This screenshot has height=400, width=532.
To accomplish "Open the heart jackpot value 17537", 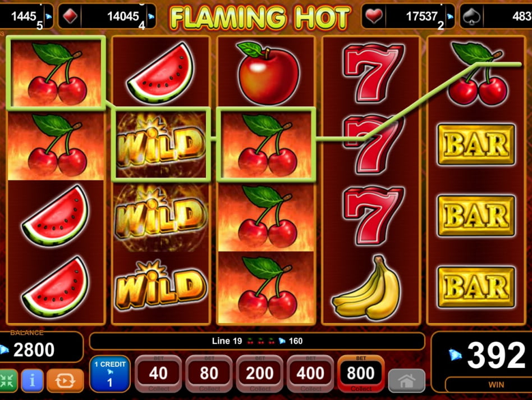I will [x=421, y=16].
